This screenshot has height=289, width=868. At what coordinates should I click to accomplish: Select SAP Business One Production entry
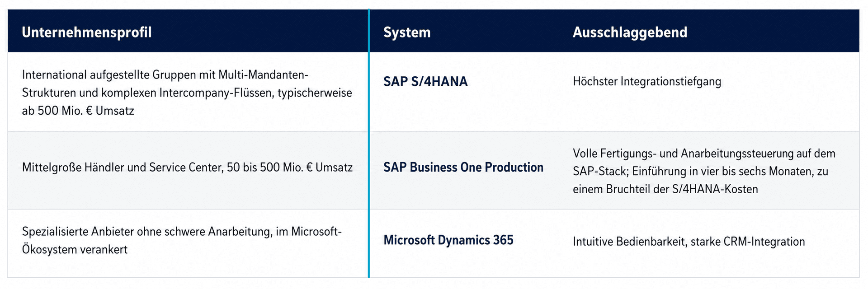click(x=463, y=167)
